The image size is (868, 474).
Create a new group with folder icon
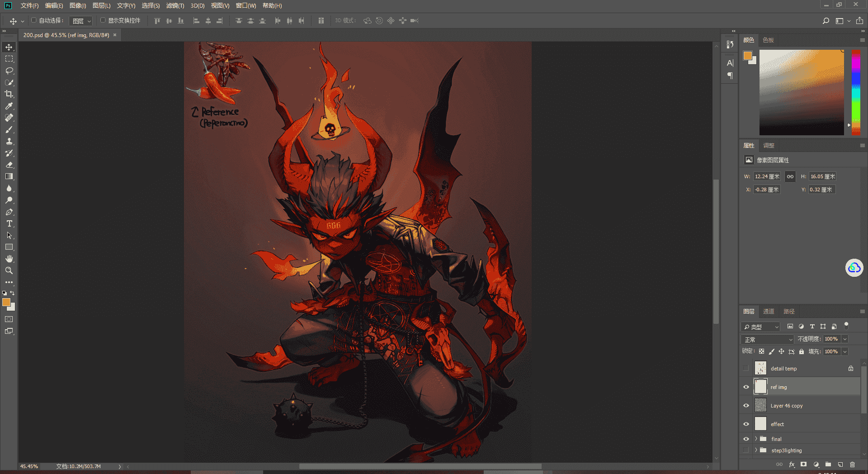pos(828,465)
